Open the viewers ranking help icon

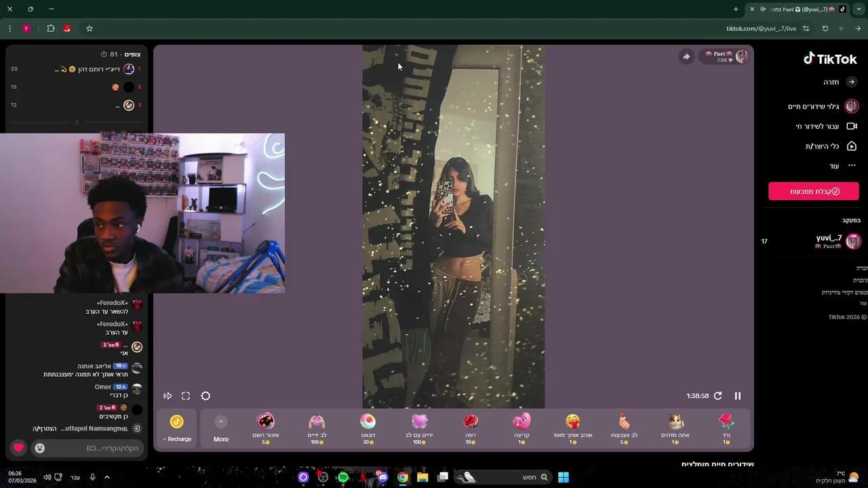pyautogui.click(x=104, y=54)
